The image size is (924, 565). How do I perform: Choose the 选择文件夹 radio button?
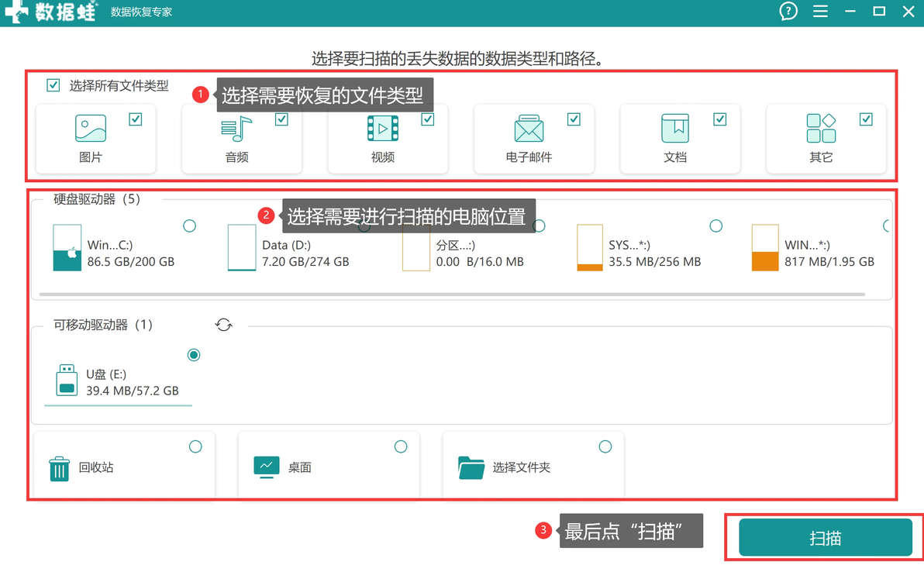click(605, 446)
